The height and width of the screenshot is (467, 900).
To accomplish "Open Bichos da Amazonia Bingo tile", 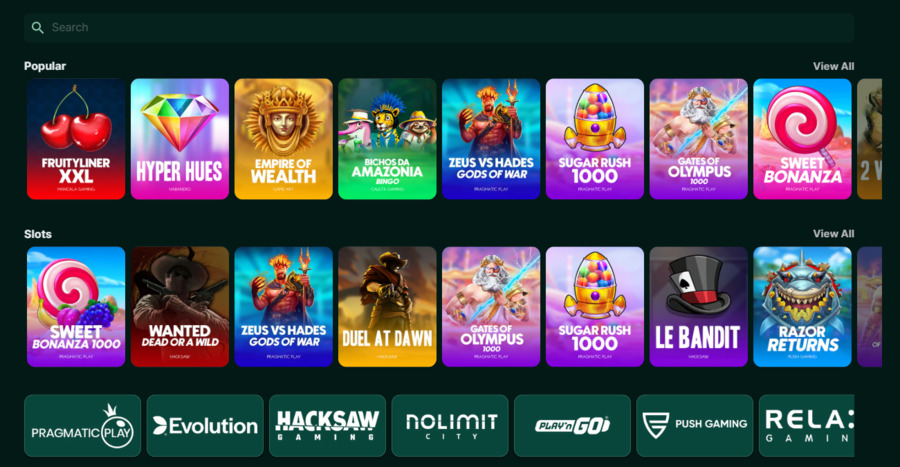I will point(387,139).
